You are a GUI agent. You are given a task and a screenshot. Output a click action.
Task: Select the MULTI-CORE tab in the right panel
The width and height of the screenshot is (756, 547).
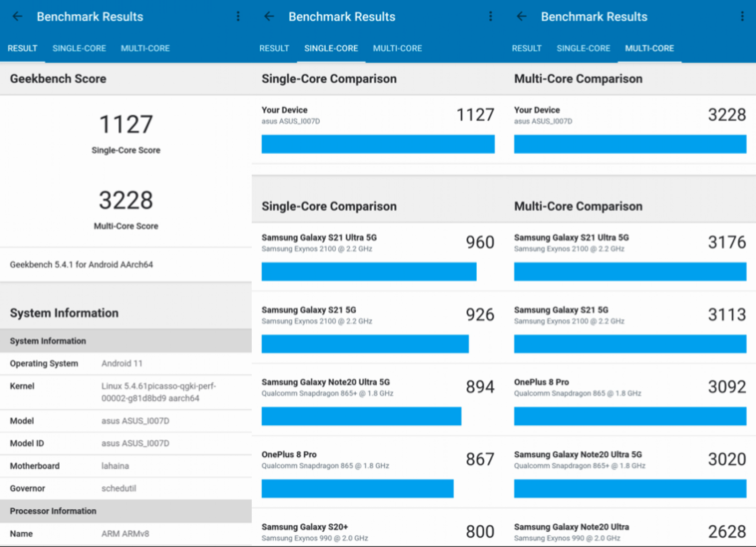[649, 48]
